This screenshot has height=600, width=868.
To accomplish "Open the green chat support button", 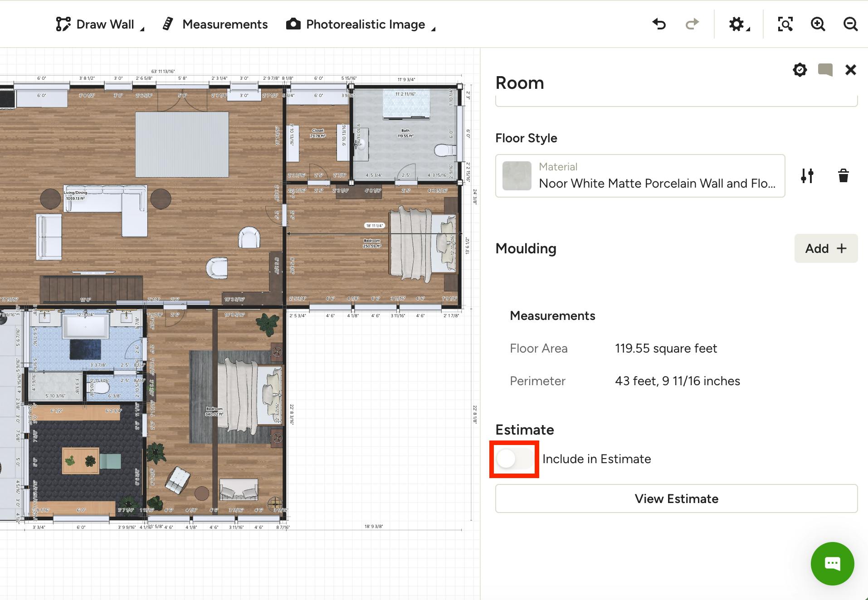I will tap(833, 564).
